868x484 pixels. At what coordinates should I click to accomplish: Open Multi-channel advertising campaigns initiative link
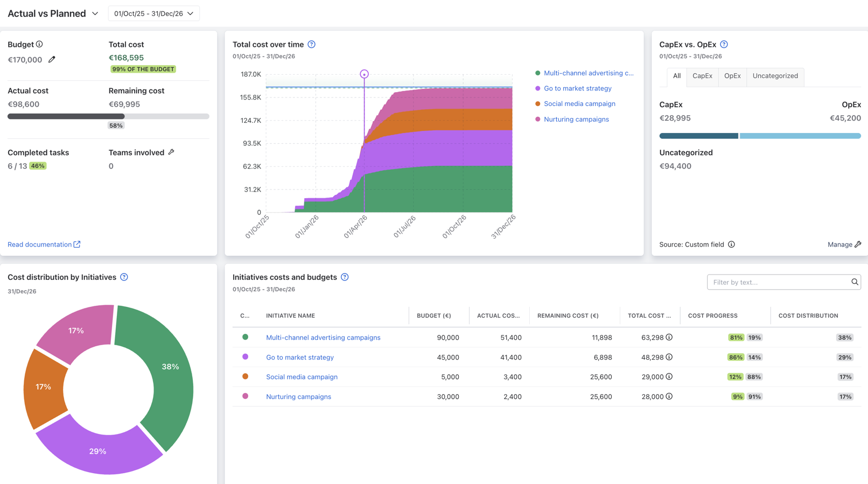[323, 338]
